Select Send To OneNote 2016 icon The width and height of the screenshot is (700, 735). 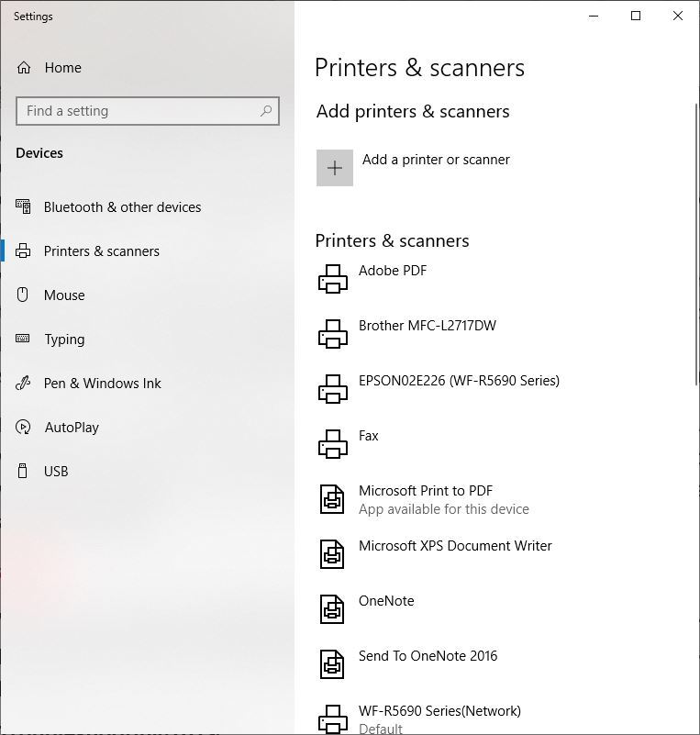[x=332, y=664]
